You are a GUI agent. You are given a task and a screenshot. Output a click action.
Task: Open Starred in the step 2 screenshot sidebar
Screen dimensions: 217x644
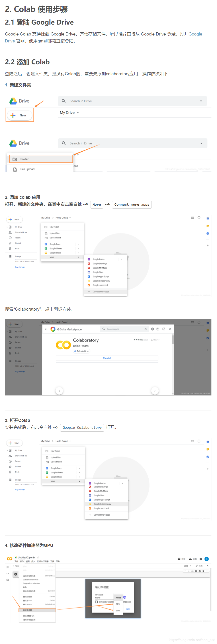18,243
